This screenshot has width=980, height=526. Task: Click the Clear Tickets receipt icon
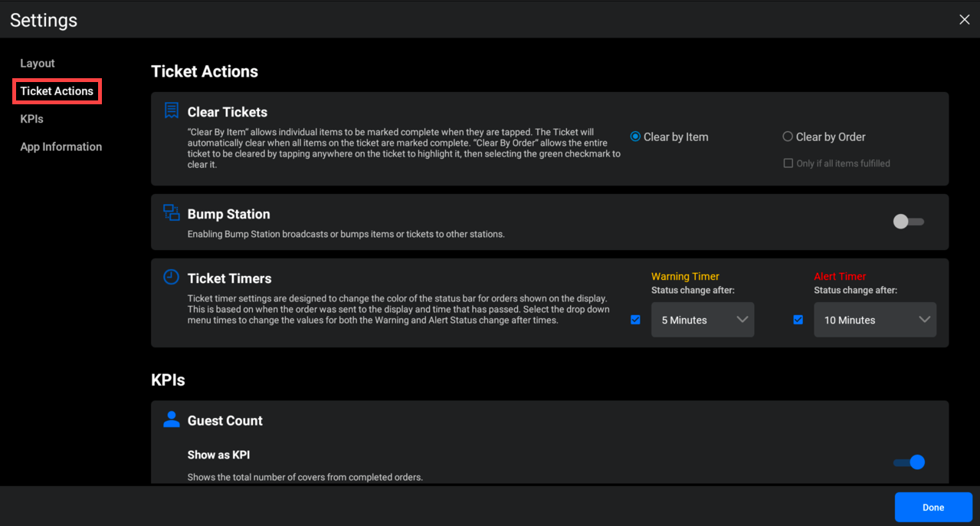coord(172,111)
